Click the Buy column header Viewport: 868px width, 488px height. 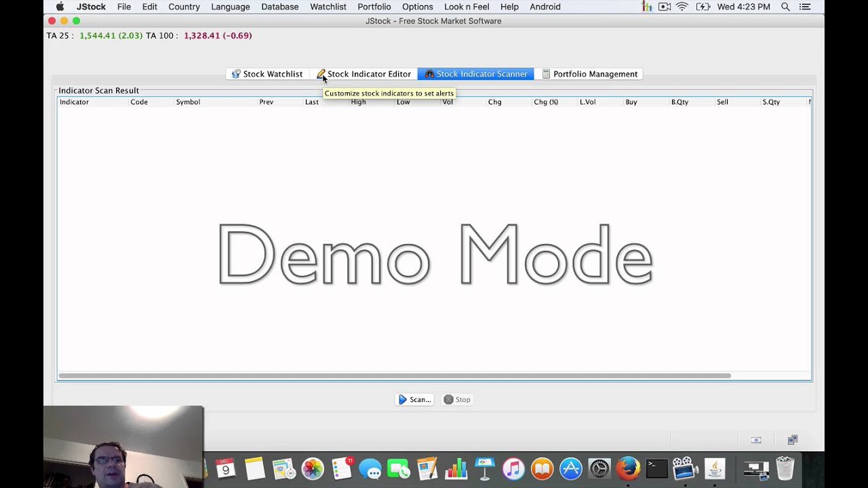pos(646,102)
